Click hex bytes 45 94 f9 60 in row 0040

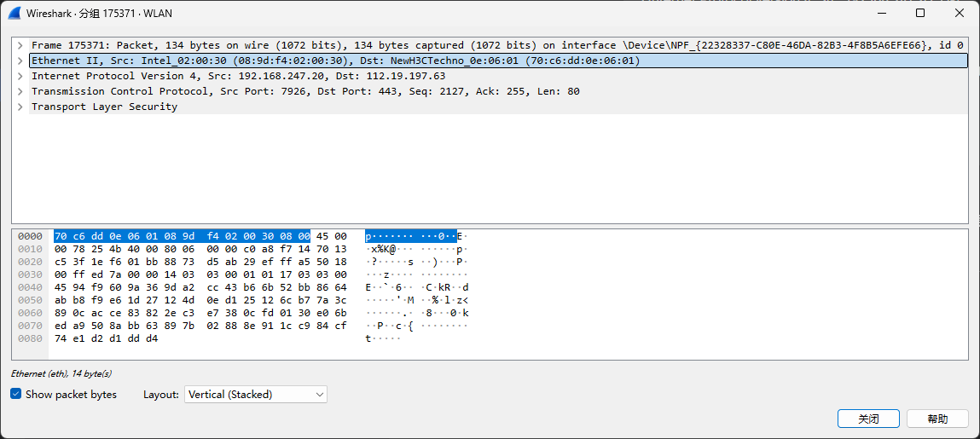tap(86, 287)
